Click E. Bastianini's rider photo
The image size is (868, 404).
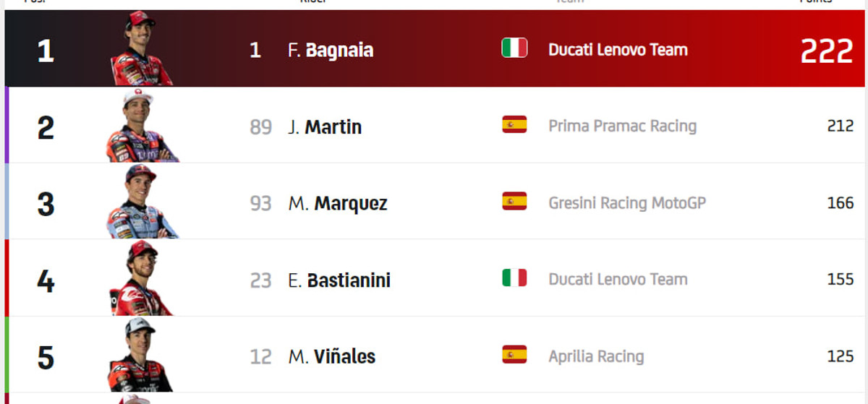tap(142, 279)
